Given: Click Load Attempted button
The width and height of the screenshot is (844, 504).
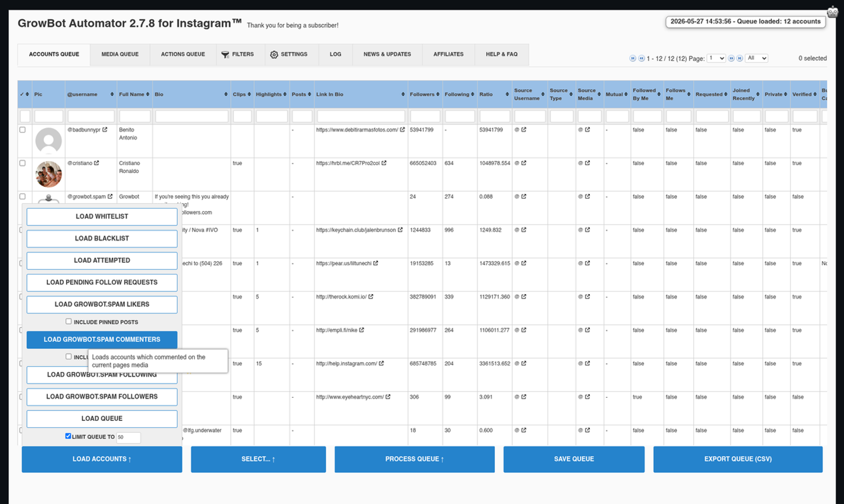Looking at the screenshot, I should [x=102, y=260].
